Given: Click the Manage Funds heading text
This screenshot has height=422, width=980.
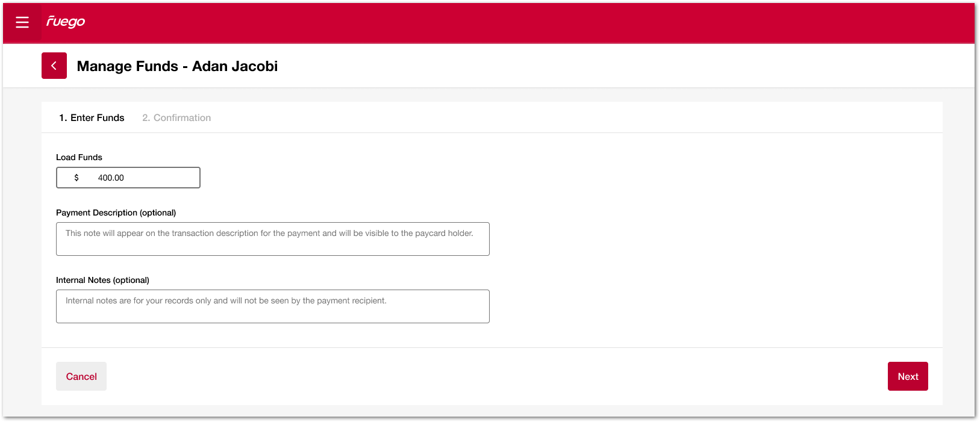Looking at the screenshot, I should (127, 66).
